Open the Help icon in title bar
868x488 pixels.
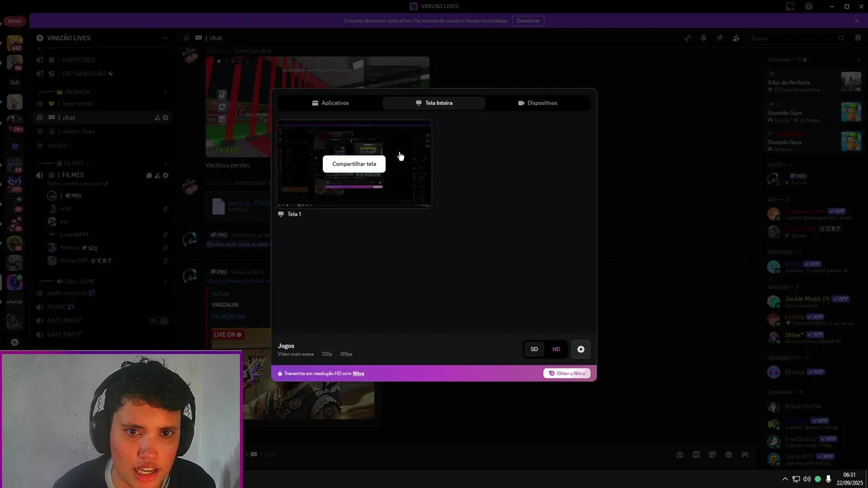coord(808,6)
